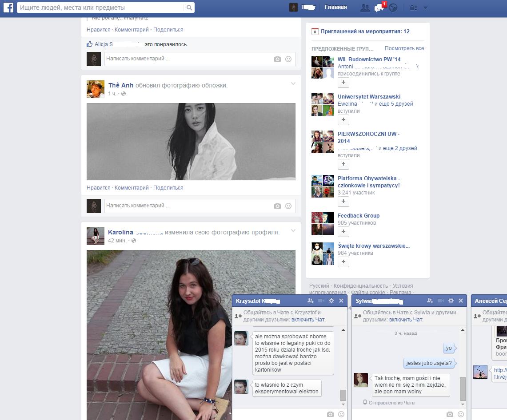Viewport: 507px width, 420px height.
Task: Open the globe privacy icon under Thế Anh's post time
Action: coord(123,94)
